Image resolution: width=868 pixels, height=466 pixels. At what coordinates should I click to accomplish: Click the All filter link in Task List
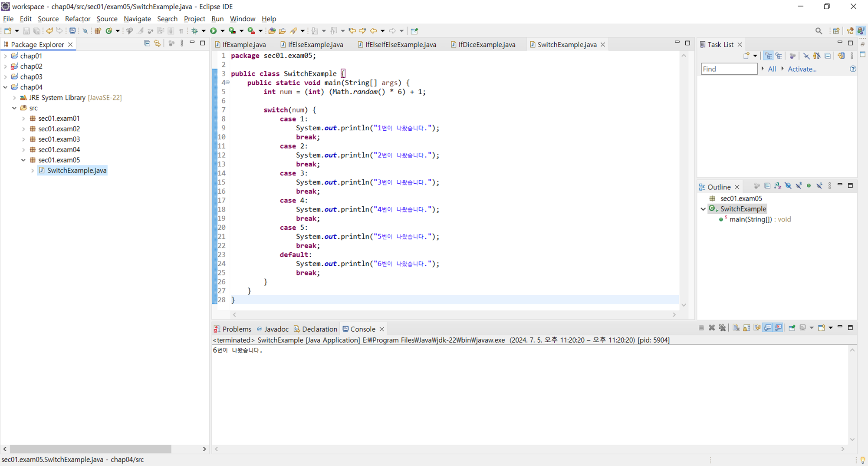tap(772, 69)
